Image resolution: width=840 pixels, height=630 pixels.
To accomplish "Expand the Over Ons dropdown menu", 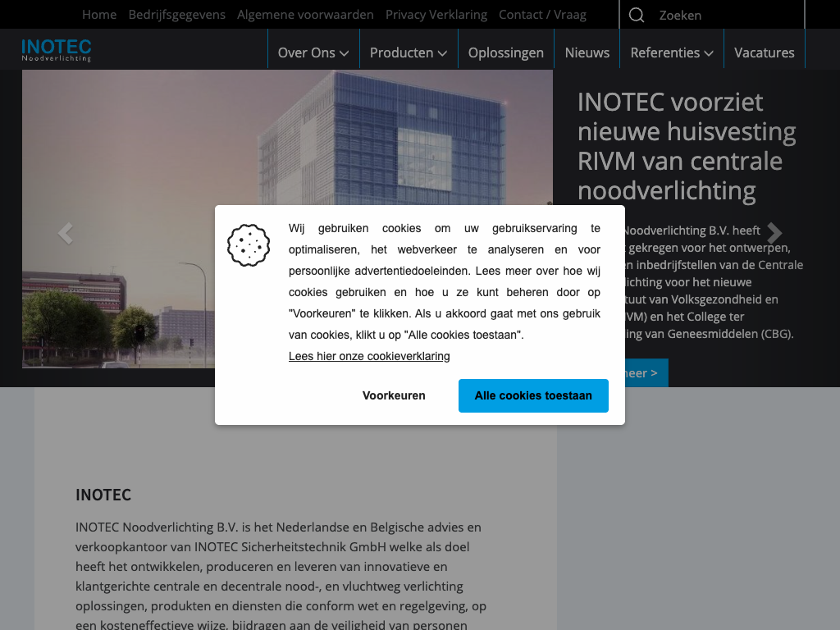I will (313, 52).
